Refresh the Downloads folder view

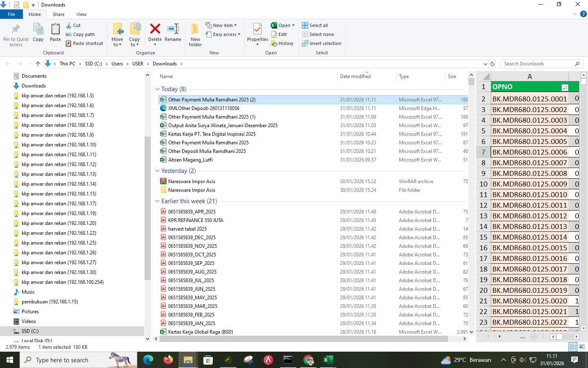(x=492, y=64)
